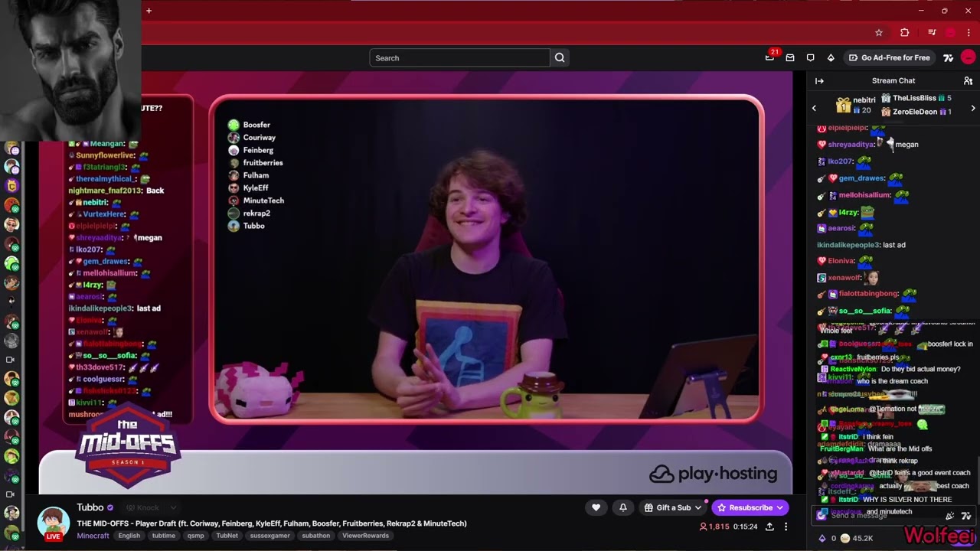Click the Bits balance icon below chat
This screenshot has width=980, height=551.
click(823, 538)
